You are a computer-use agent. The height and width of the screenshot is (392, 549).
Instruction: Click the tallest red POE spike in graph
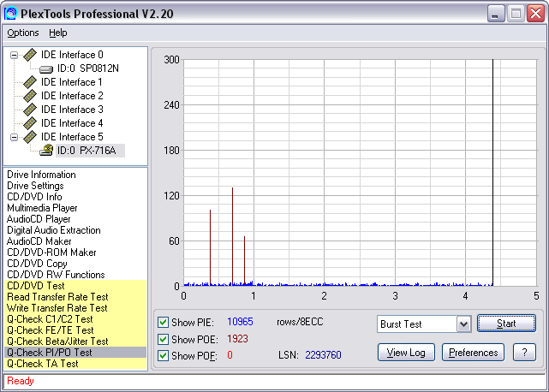232,236
